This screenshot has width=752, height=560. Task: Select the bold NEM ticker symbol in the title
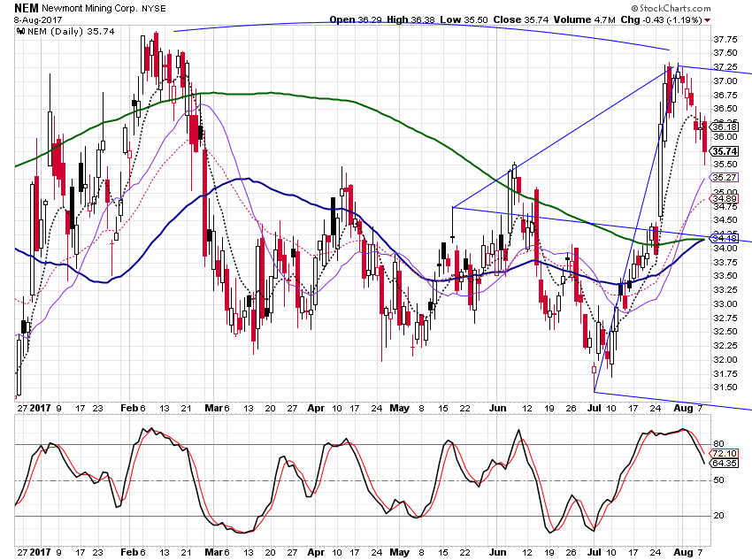(27, 8)
